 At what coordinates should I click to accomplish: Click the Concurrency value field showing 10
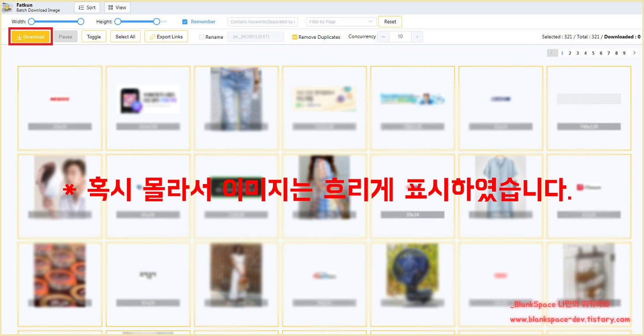point(400,37)
